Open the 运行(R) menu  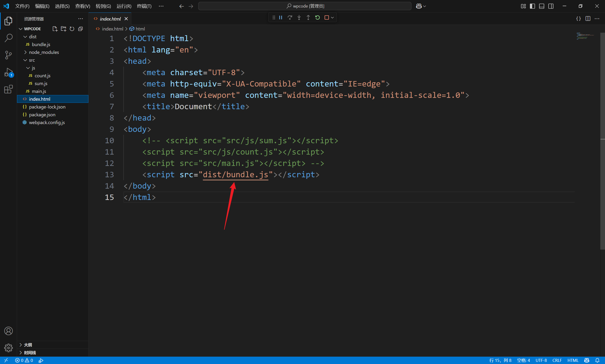coord(124,6)
